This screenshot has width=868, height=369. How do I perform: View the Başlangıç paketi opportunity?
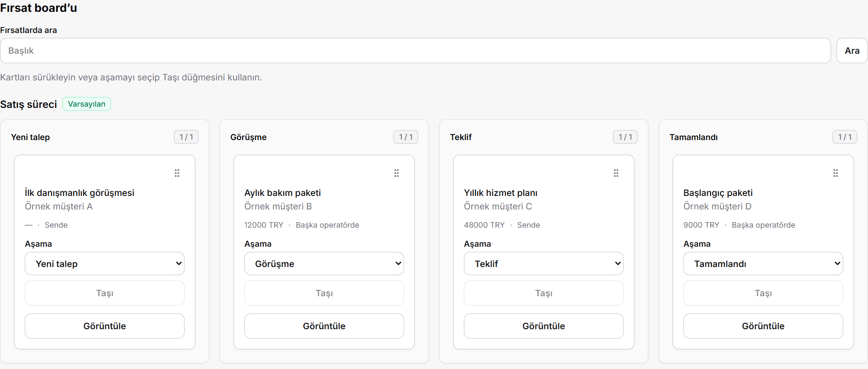pos(763,326)
